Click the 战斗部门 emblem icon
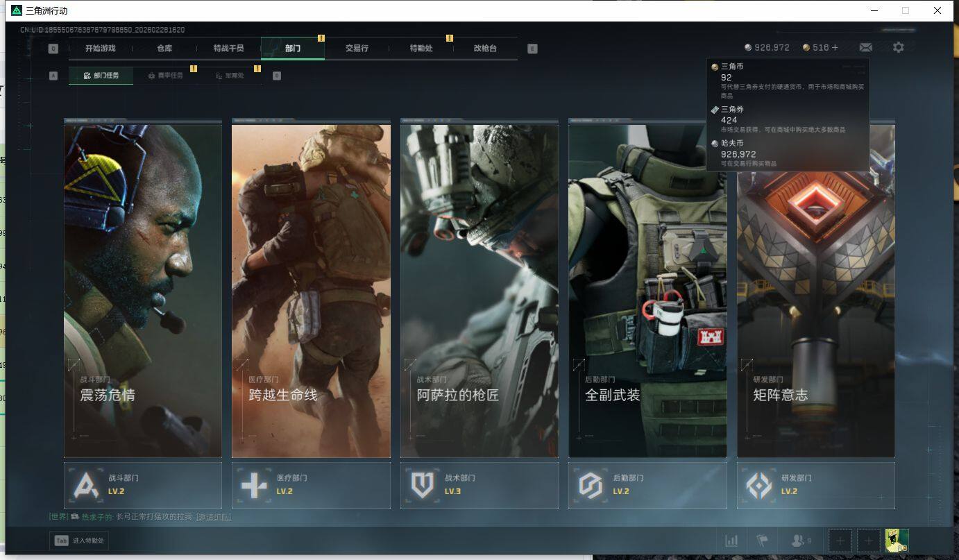This screenshot has height=560, width=959. (x=86, y=485)
